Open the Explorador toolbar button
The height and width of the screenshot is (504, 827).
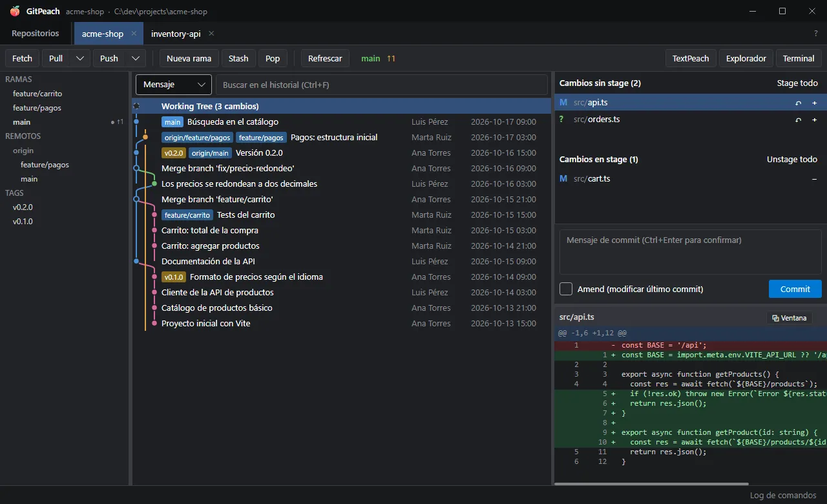(x=746, y=58)
